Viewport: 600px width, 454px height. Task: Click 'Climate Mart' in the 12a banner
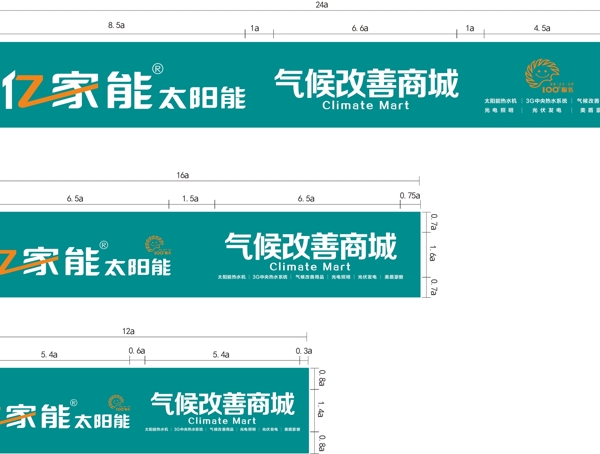222,421
